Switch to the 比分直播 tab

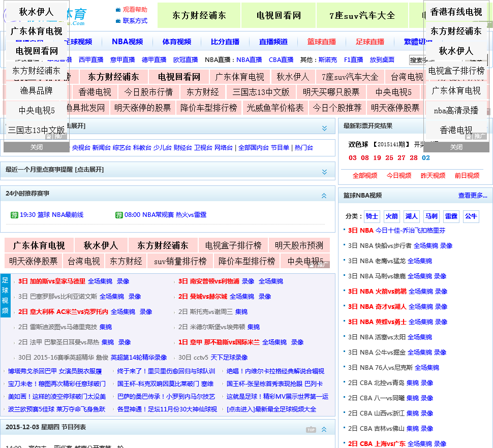[225, 42]
